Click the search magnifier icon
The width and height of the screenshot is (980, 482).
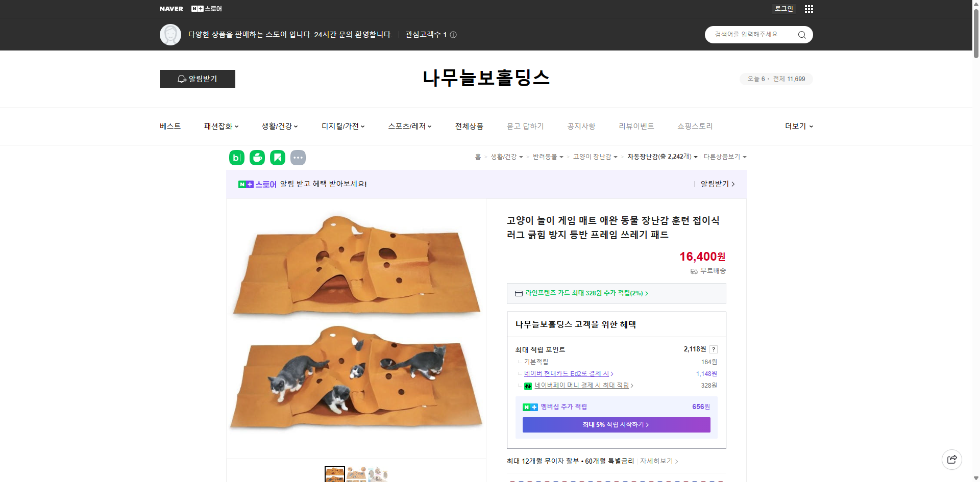pos(801,34)
